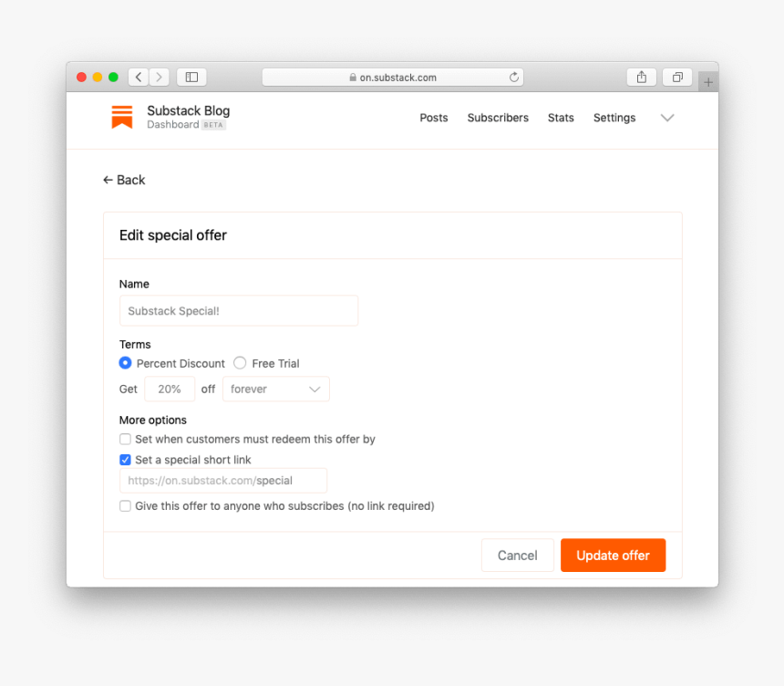This screenshot has width=784, height=686.
Task: Click the Update offer button
Action: pos(613,556)
